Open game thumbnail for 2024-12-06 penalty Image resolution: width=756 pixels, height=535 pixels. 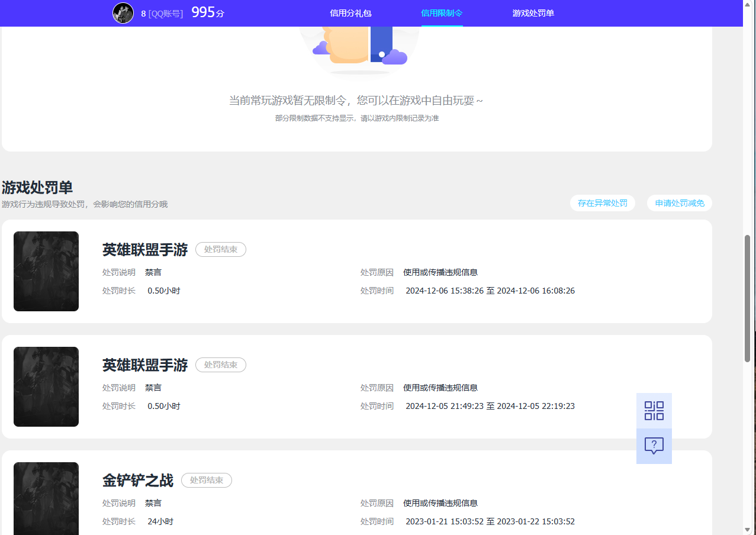(46, 271)
